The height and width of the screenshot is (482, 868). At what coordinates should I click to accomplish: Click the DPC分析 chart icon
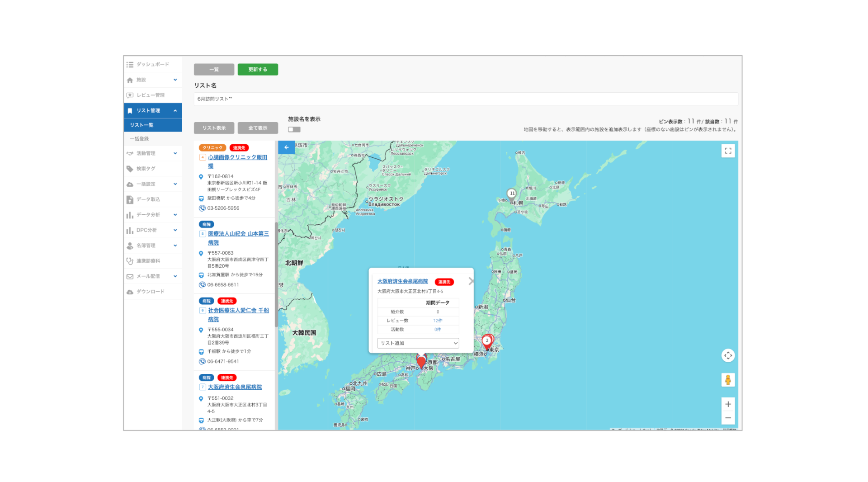pyautogui.click(x=130, y=230)
